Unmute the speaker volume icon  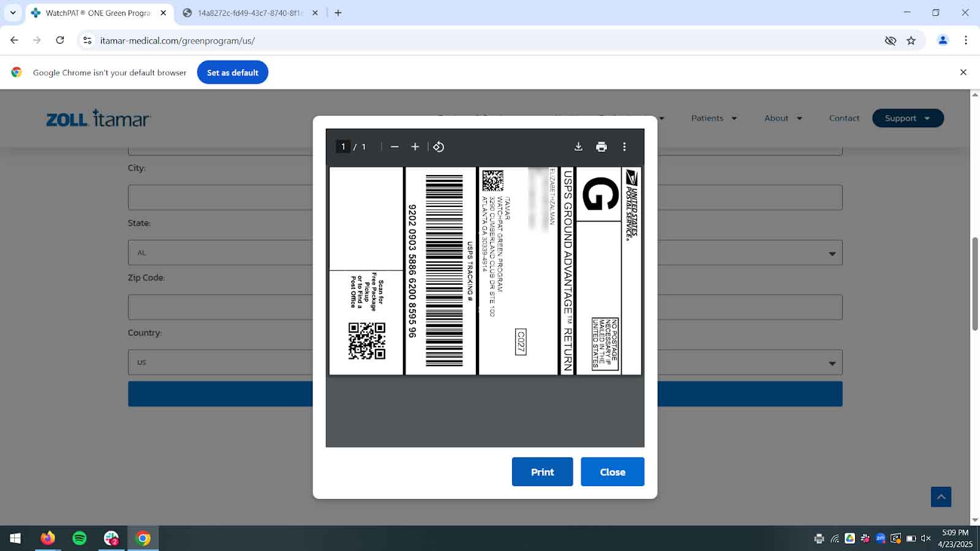point(926,539)
